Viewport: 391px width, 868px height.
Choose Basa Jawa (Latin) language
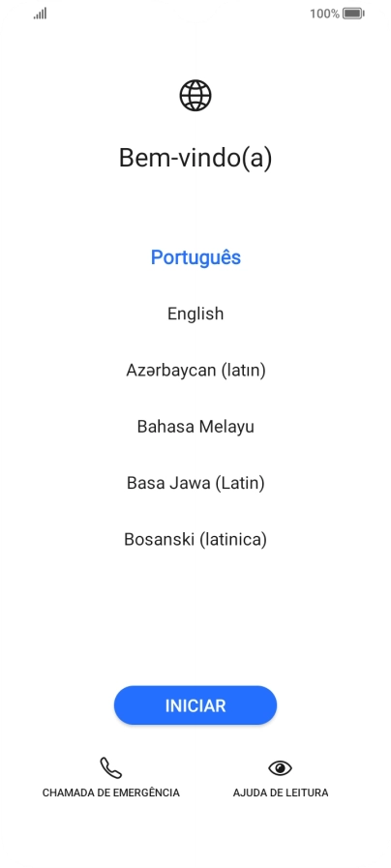[195, 483]
